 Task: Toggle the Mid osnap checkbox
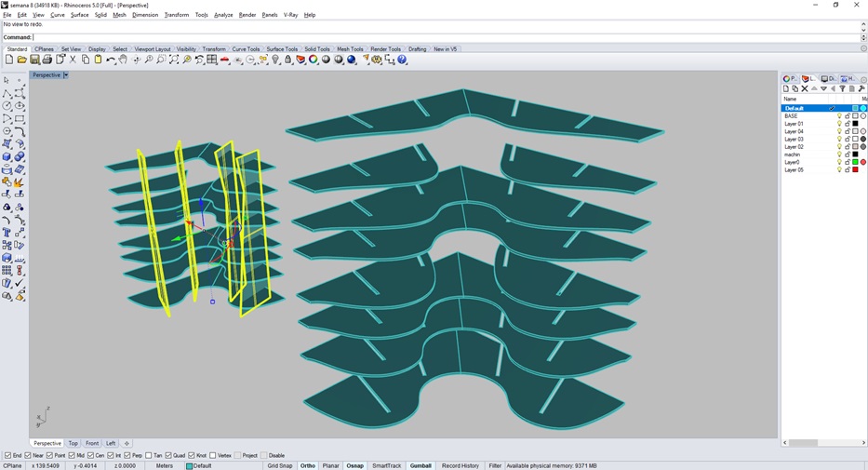point(72,456)
